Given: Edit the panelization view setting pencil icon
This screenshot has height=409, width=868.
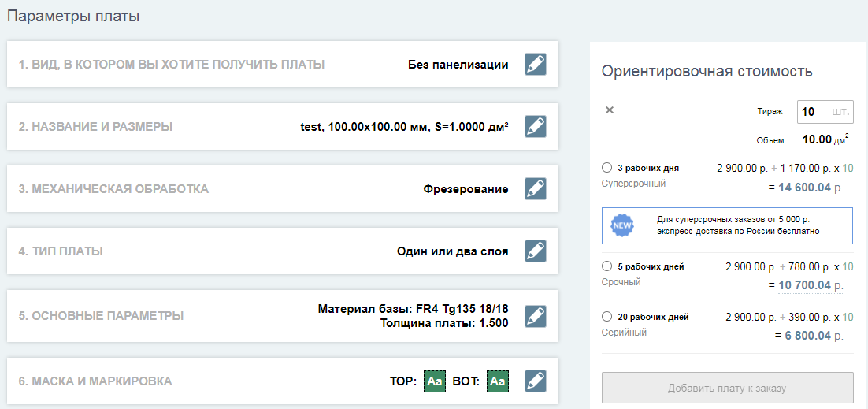Looking at the screenshot, I should 536,65.
